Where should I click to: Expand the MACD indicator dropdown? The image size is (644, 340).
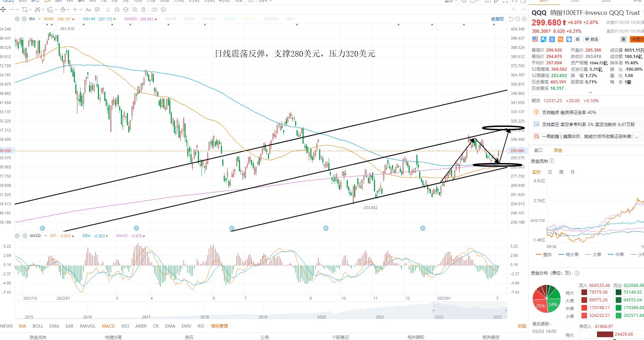pyautogui.click(x=46, y=236)
